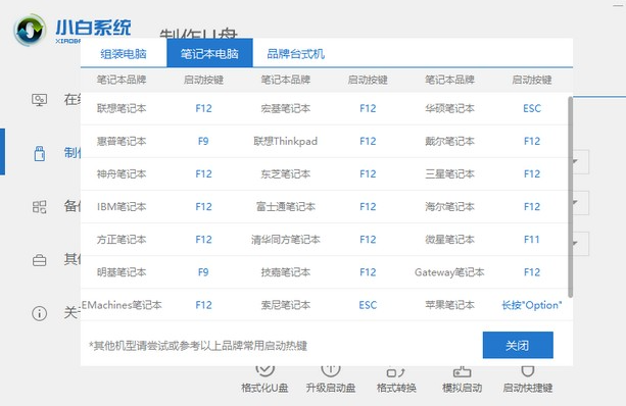
Task: Open the online reinstall monitor icon
Action: (x=39, y=100)
